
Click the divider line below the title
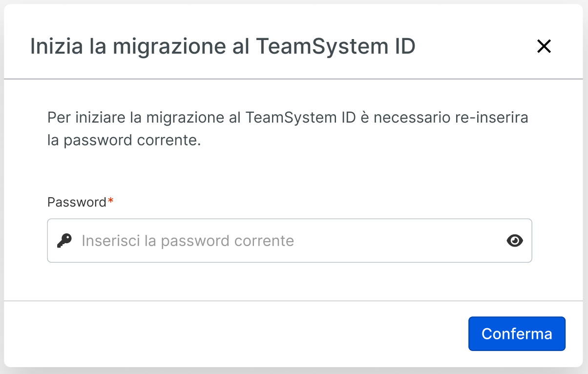293,79
